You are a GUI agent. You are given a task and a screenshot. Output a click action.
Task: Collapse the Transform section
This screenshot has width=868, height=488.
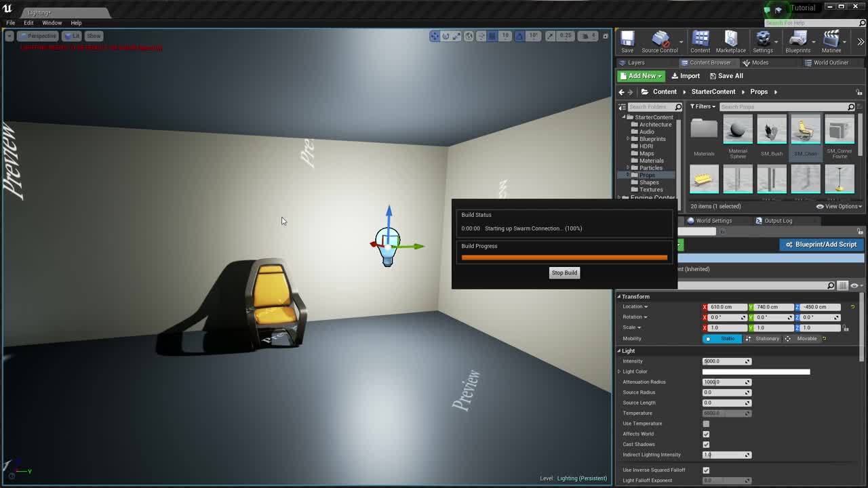(x=619, y=296)
